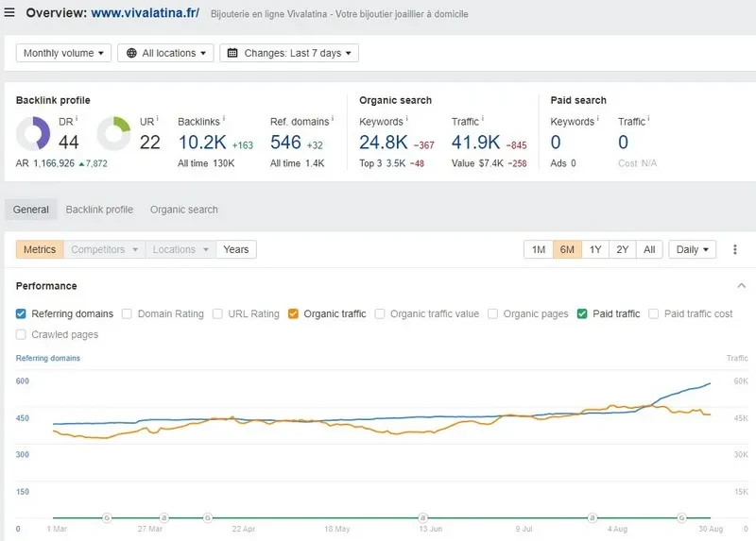Screen dimensions: 756x541
Task: Open the Locations chart dropdown
Action: point(180,249)
